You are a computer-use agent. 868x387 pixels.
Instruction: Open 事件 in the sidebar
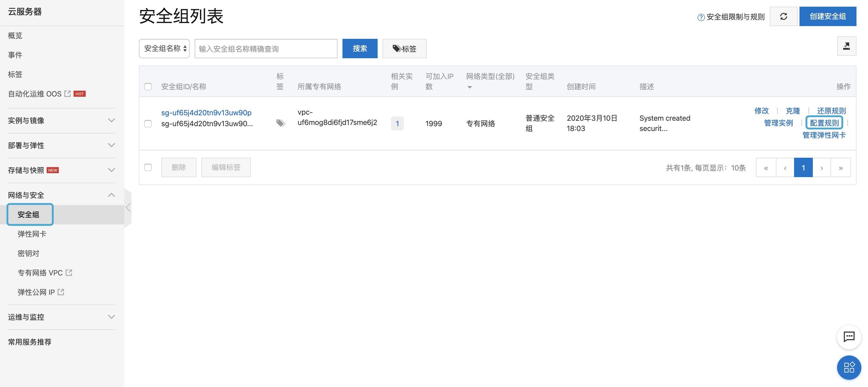tap(15, 55)
